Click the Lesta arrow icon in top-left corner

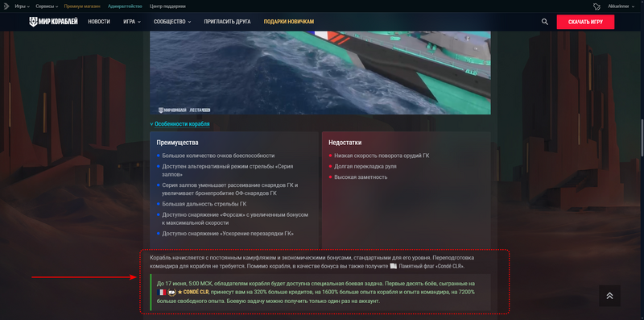pyautogui.click(x=6, y=6)
